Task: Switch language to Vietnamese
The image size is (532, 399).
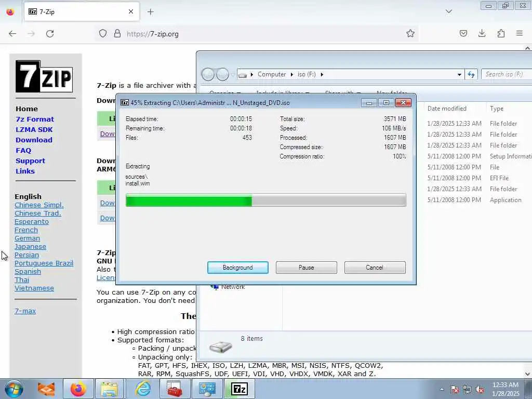Action: point(34,288)
